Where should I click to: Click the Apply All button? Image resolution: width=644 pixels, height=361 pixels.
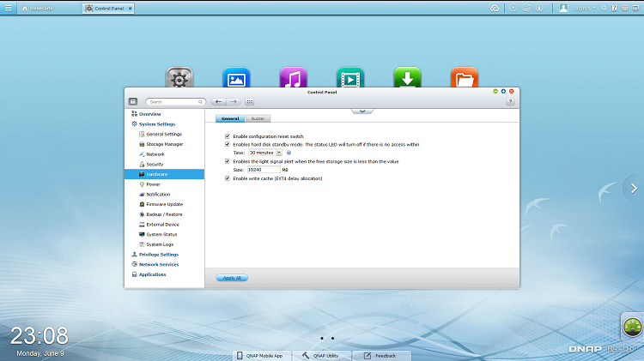coord(232,278)
